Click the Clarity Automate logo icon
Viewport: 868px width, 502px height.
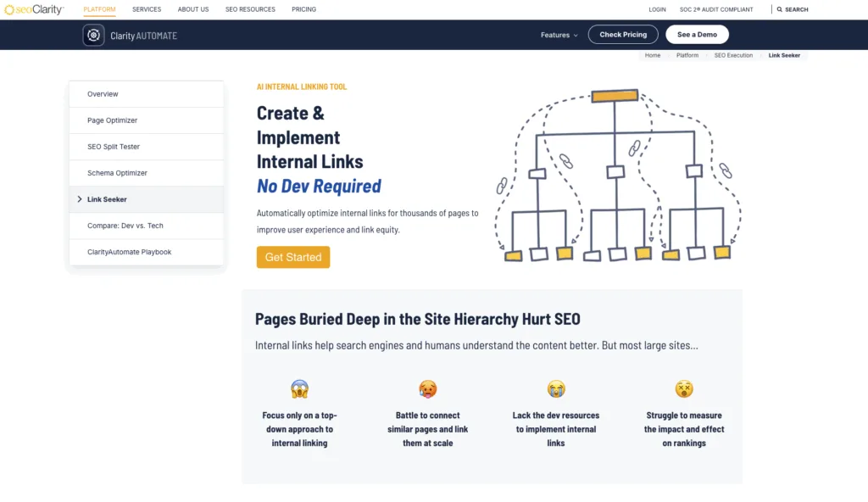click(93, 35)
